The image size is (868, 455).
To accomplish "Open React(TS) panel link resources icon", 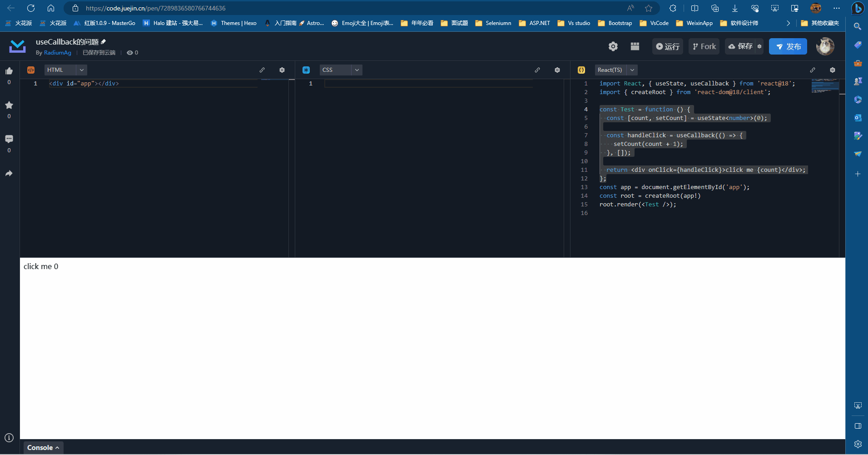I will tap(813, 70).
